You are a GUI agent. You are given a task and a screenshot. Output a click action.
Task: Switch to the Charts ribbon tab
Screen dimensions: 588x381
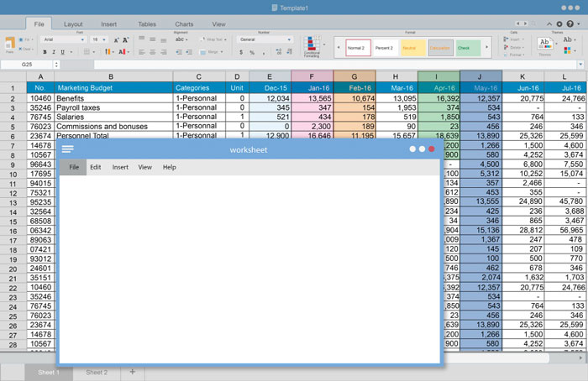tap(184, 24)
